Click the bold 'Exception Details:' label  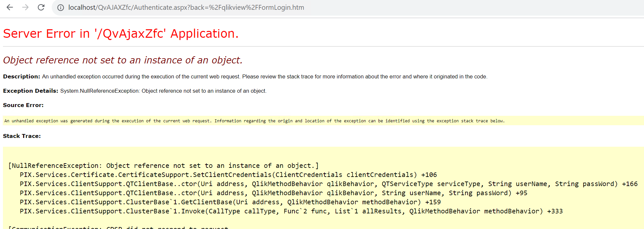point(31,91)
